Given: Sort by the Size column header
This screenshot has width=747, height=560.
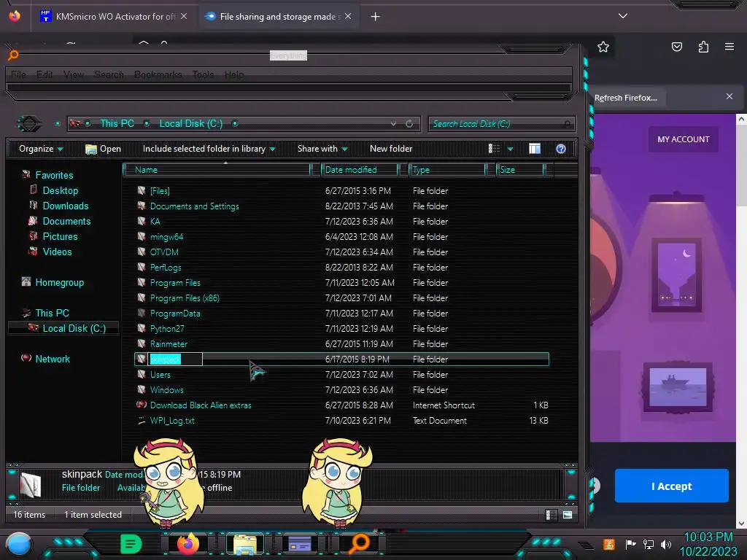Looking at the screenshot, I should tap(521, 170).
